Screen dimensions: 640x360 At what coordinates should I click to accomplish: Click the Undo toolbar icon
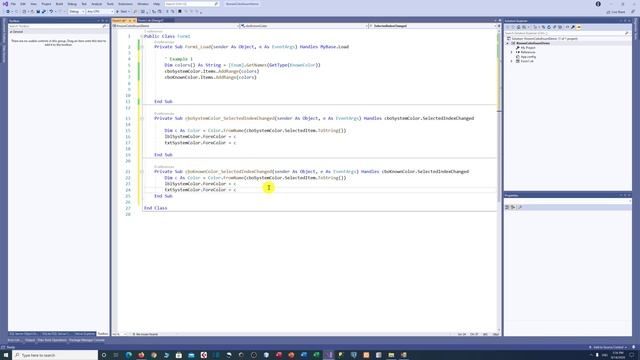(51, 11)
